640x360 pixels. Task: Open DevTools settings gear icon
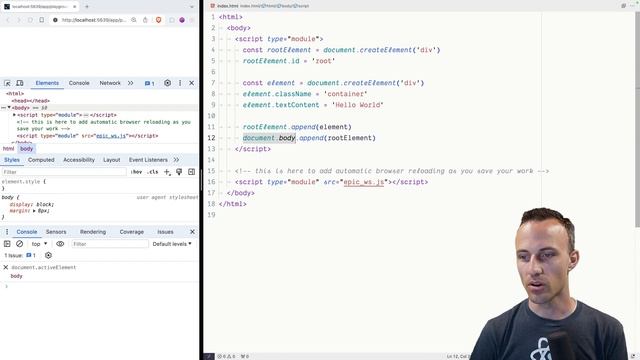pos(167,83)
